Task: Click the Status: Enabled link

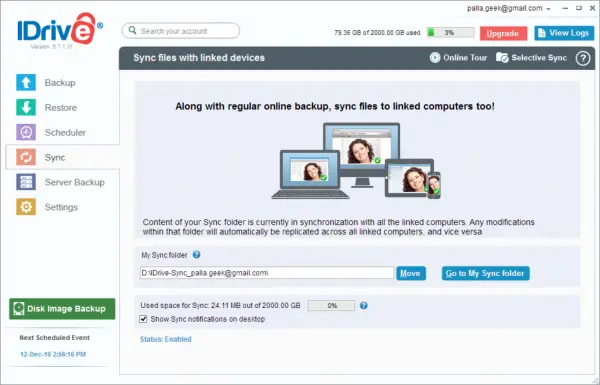Action: (x=166, y=339)
